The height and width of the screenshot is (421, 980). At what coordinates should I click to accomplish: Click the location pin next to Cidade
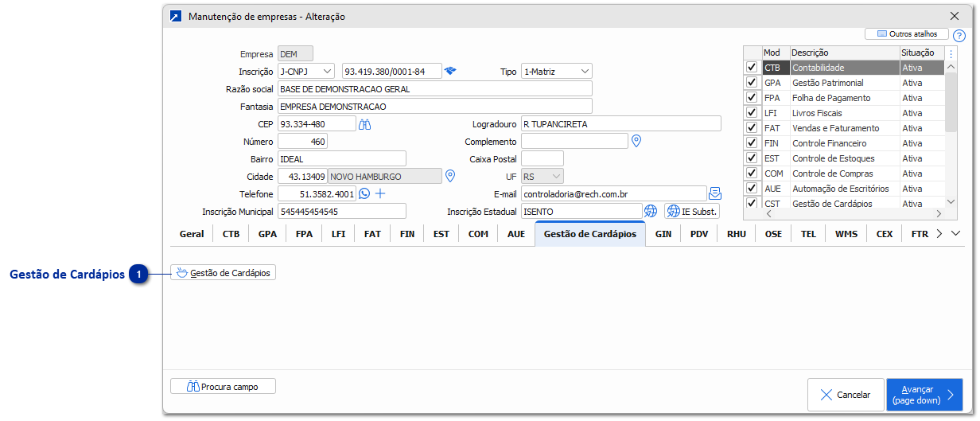(450, 176)
